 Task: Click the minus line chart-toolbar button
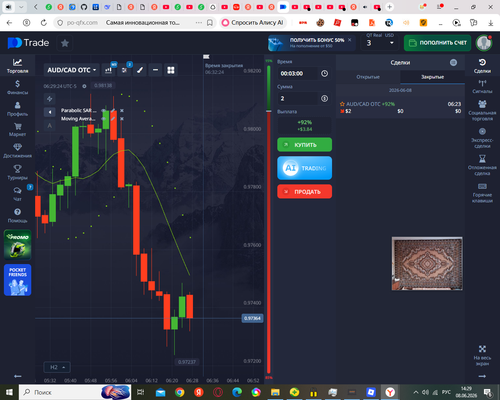155,70
